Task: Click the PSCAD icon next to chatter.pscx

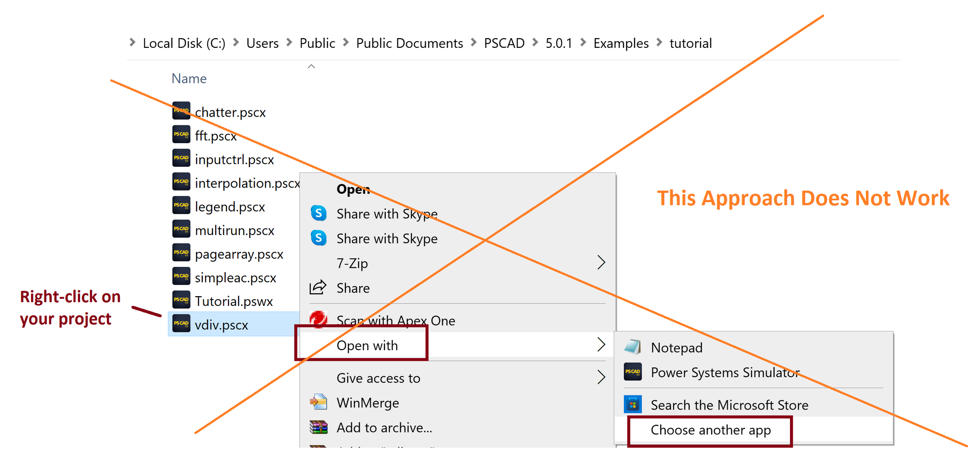Action: (x=181, y=111)
